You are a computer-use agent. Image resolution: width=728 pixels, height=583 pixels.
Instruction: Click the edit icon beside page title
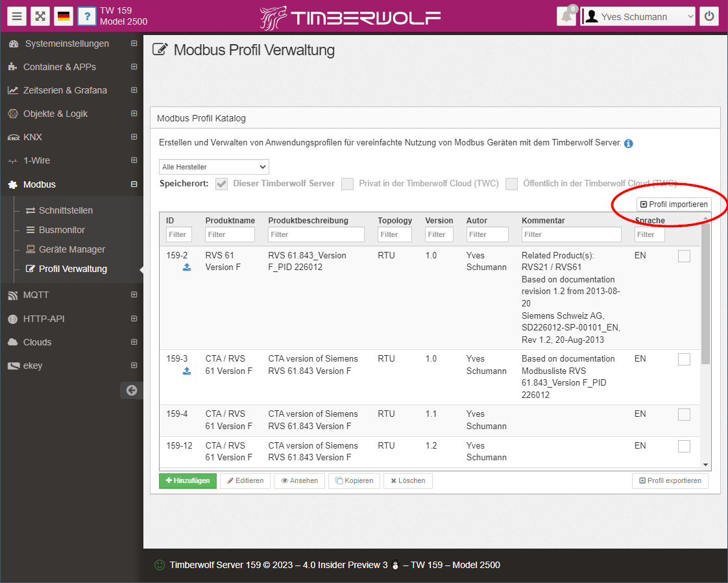tap(160, 49)
